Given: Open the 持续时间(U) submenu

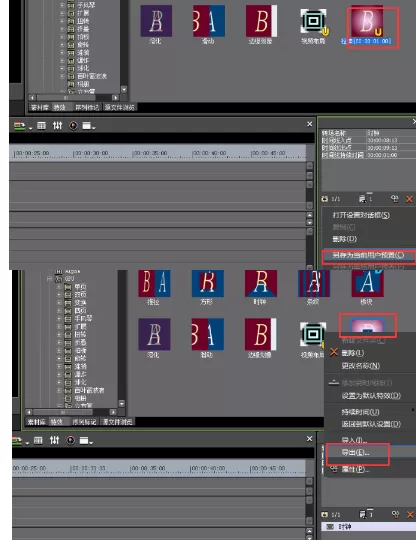Looking at the screenshot, I should [x=360, y=412].
